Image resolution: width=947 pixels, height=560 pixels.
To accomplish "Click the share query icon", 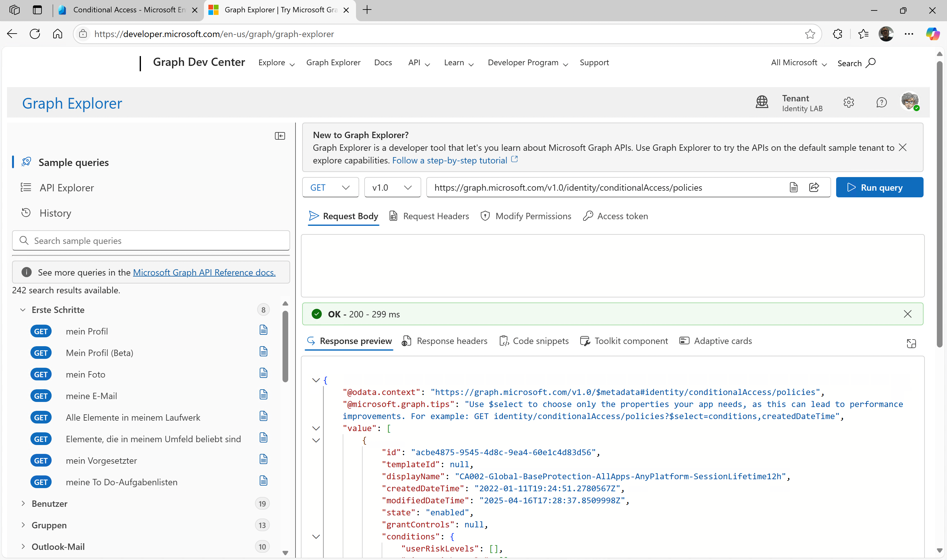I will pyautogui.click(x=814, y=187).
